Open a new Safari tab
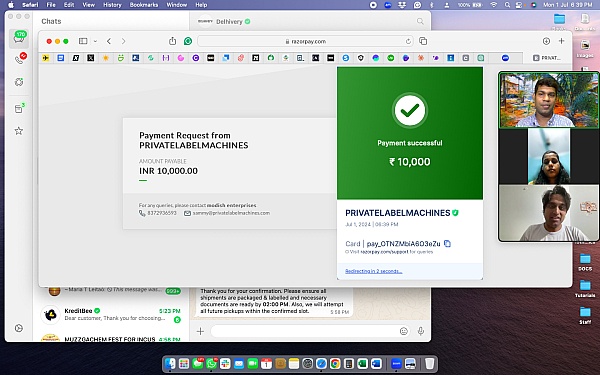The width and height of the screenshot is (600, 375). pos(561,41)
